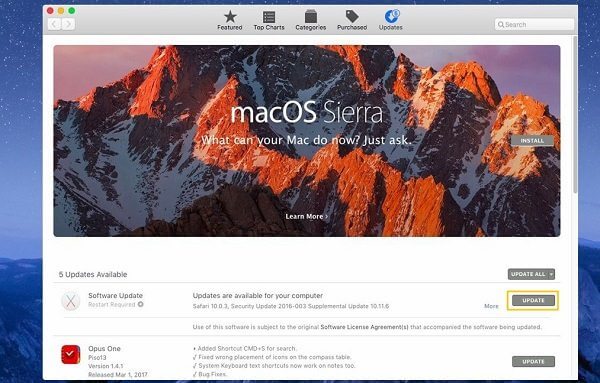Click the Opus One app icon
Viewport: 600px width, 383px height.
coord(71,354)
